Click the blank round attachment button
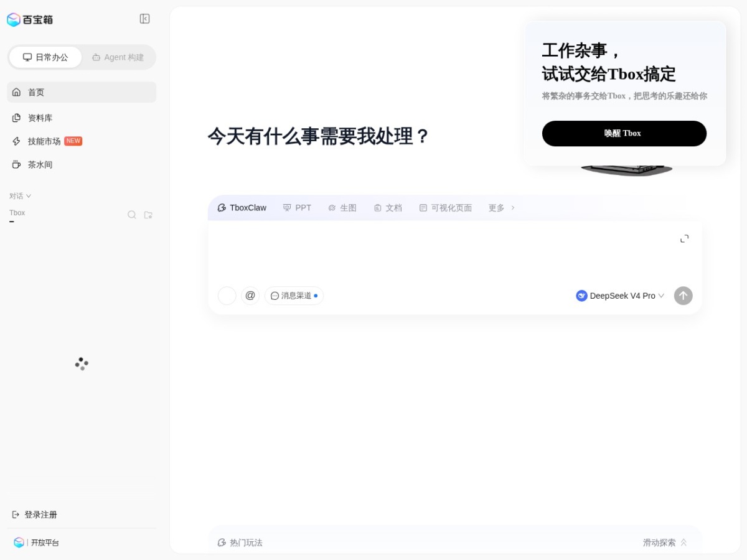747x560 pixels. (x=227, y=296)
